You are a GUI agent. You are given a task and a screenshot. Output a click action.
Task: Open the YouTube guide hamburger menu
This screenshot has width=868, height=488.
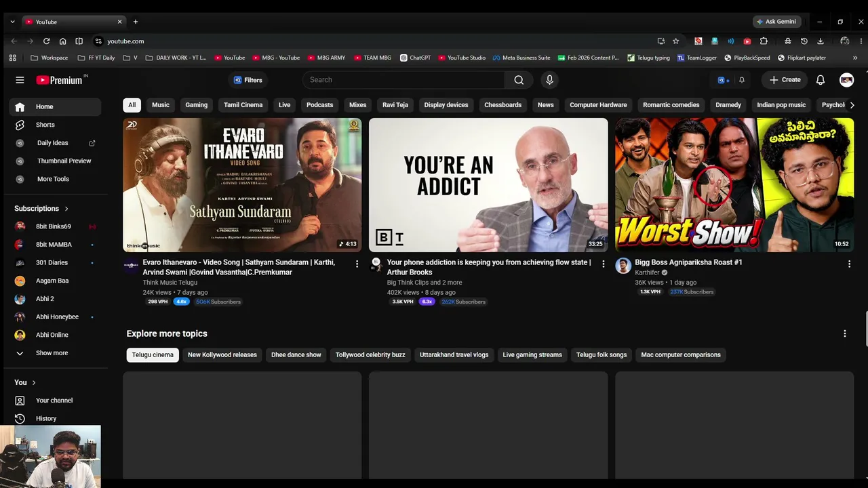point(20,80)
